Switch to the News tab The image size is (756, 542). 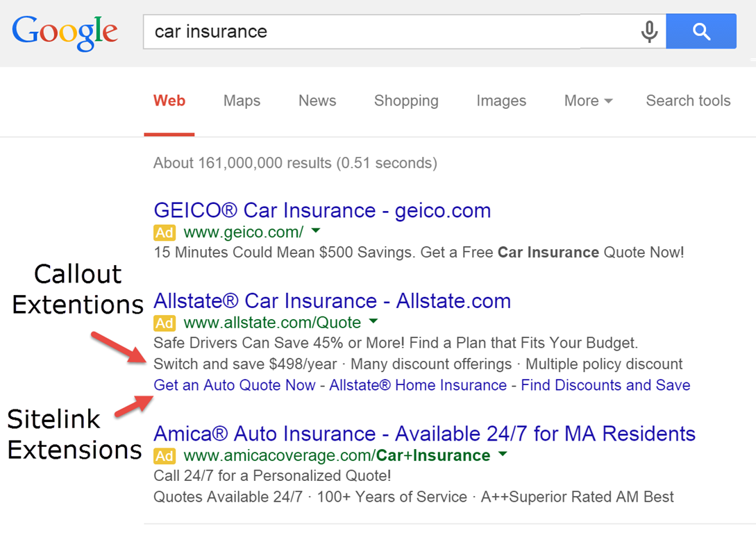point(317,101)
